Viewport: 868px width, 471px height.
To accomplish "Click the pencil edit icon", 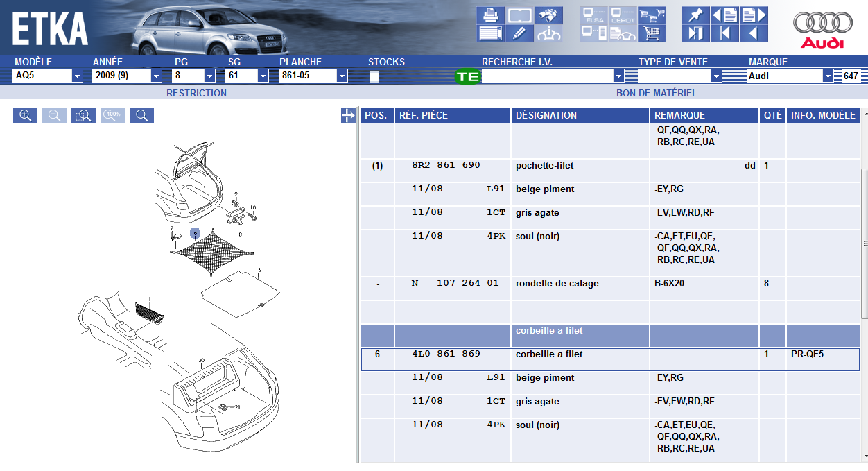I will click(519, 33).
